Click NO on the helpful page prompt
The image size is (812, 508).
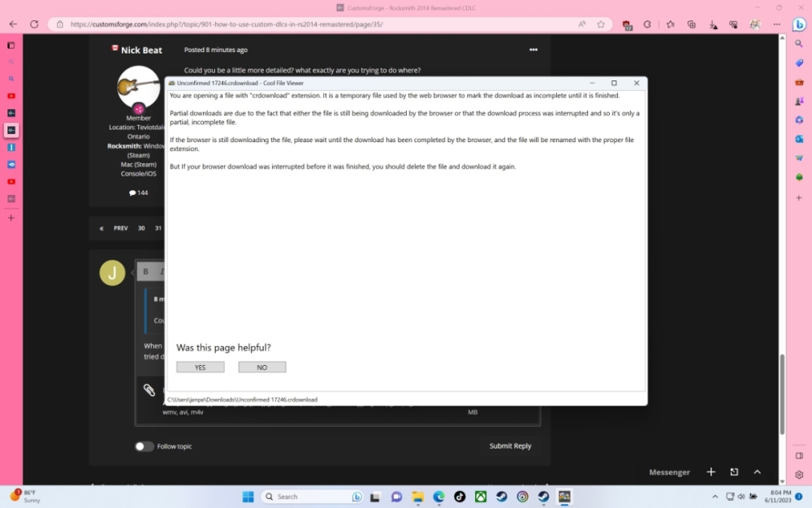[x=261, y=367]
